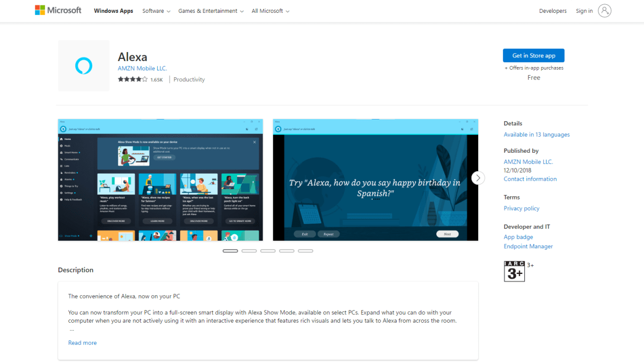Expand the Software dropdown menu
The width and height of the screenshot is (644, 364).
tap(156, 11)
